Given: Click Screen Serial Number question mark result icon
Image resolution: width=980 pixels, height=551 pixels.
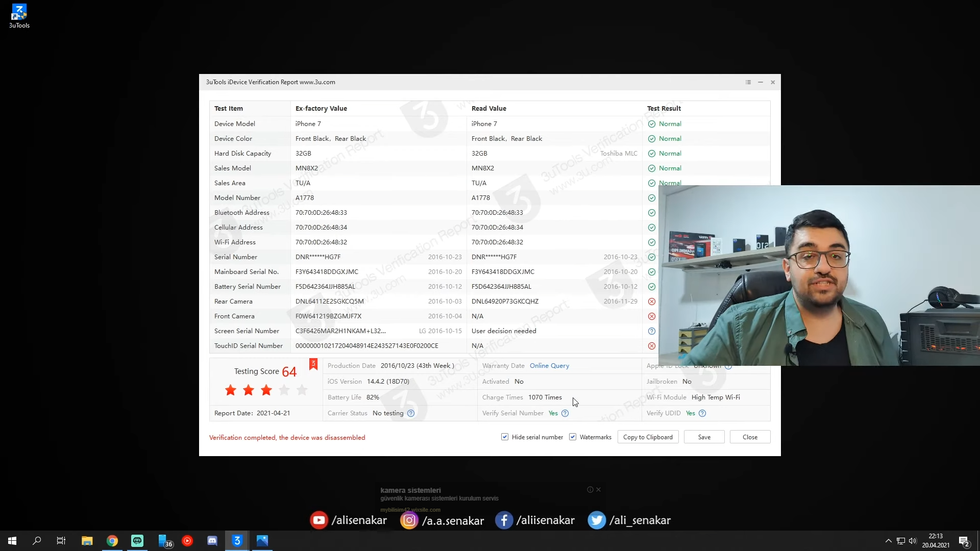Looking at the screenshot, I should click(652, 331).
